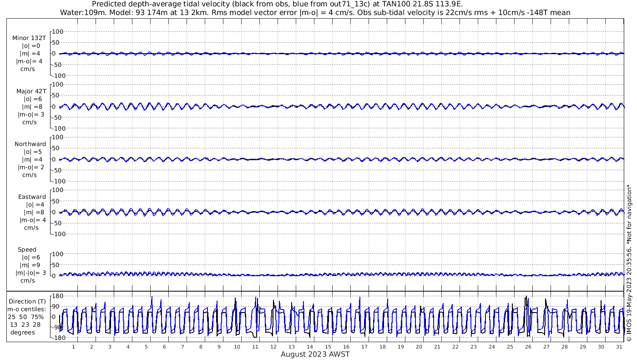The image size is (637, 364).
Task: Select the 'Speed' panel label
Action: pos(27,249)
